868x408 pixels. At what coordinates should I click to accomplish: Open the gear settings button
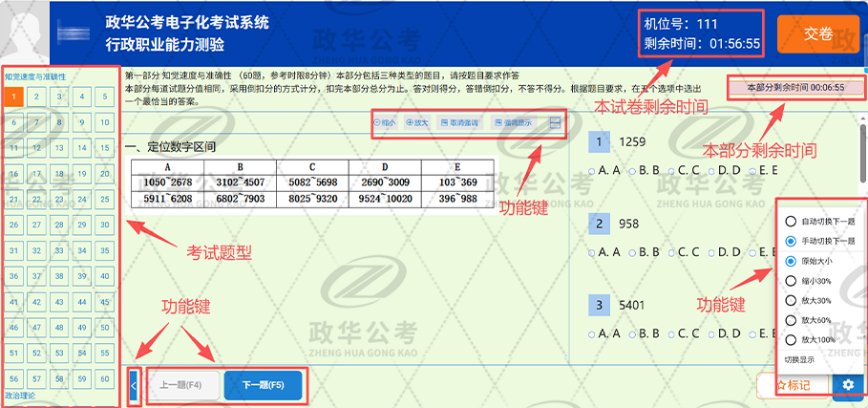850,385
